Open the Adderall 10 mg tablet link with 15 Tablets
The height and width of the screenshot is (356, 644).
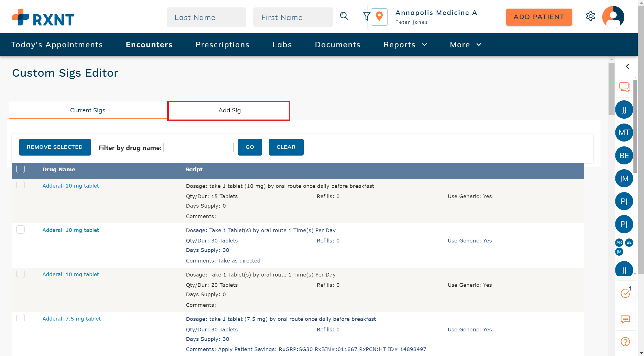coord(71,186)
